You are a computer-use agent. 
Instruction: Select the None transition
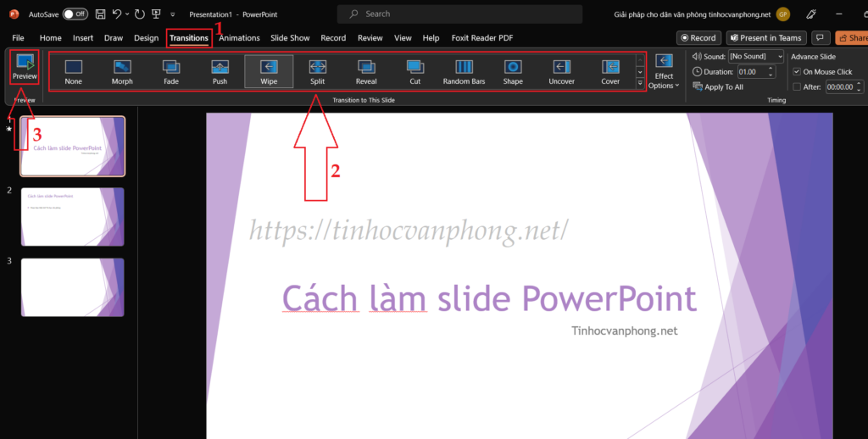tap(73, 71)
